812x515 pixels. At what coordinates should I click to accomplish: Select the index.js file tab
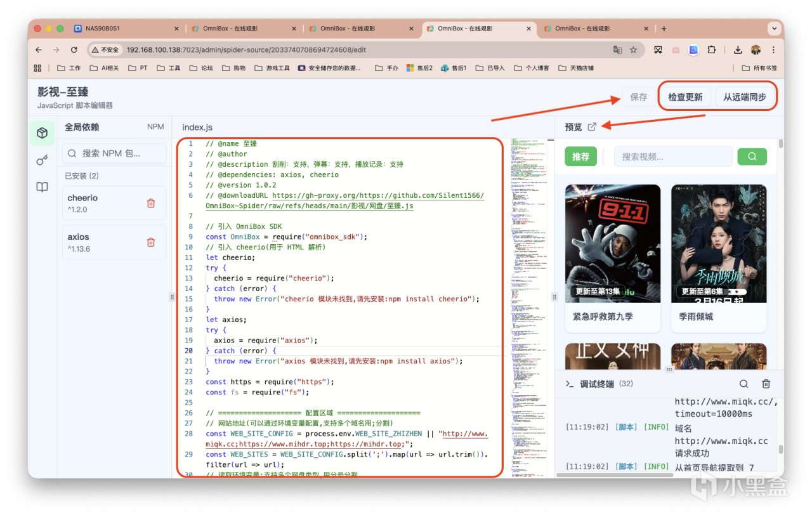pos(197,127)
